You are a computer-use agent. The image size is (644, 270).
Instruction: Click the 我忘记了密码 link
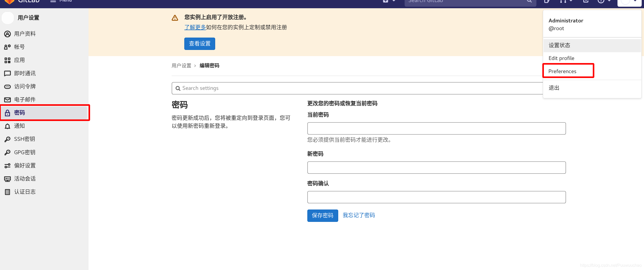[x=359, y=215]
